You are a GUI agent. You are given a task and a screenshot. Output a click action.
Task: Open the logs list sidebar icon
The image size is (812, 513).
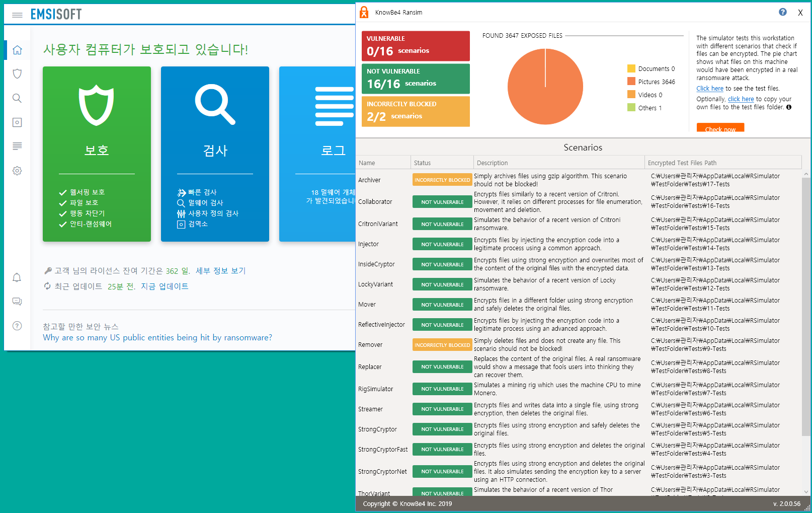[17, 146]
